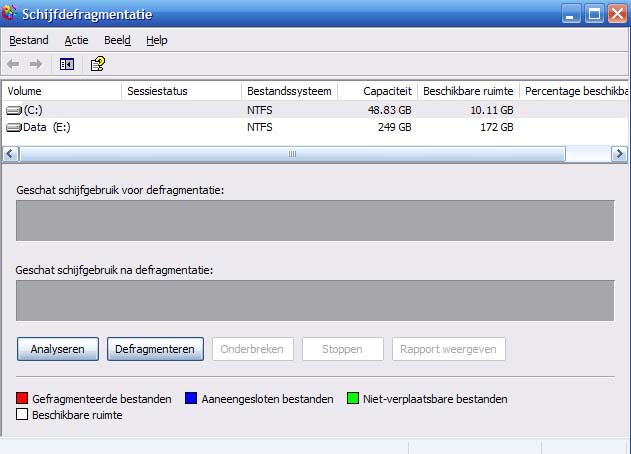The width and height of the screenshot is (631, 454).
Task: Maximize the Schijfdefragmentatie window
Action: point(594,14)
